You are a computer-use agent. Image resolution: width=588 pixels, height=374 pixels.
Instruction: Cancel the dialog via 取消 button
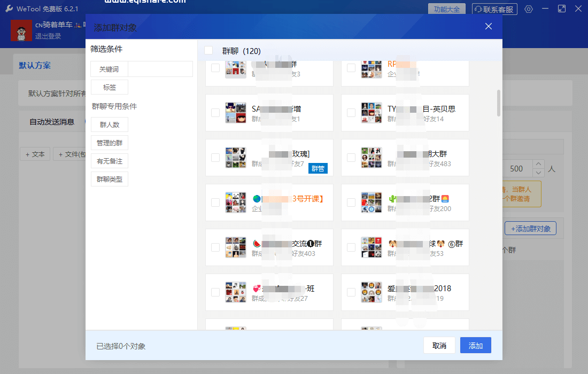[439, 345]
